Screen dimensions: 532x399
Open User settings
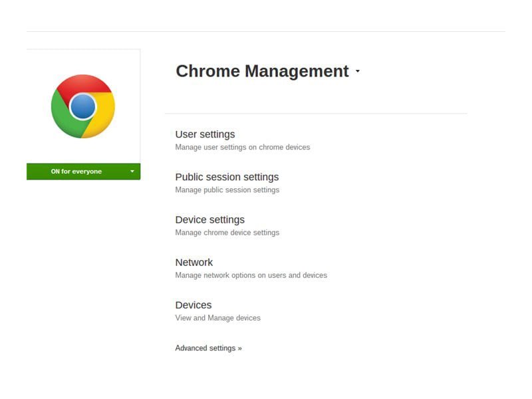205,134
